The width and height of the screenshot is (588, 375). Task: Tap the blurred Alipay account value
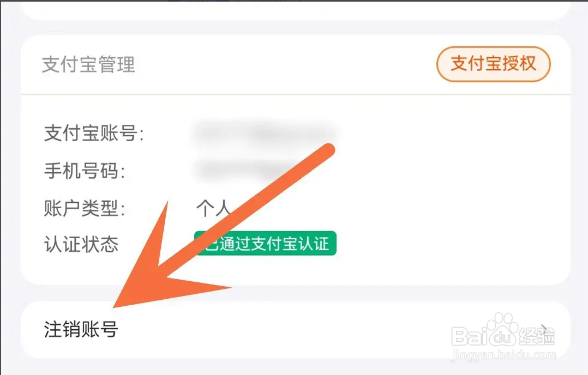pyautogui.click(x=265, y=133)
